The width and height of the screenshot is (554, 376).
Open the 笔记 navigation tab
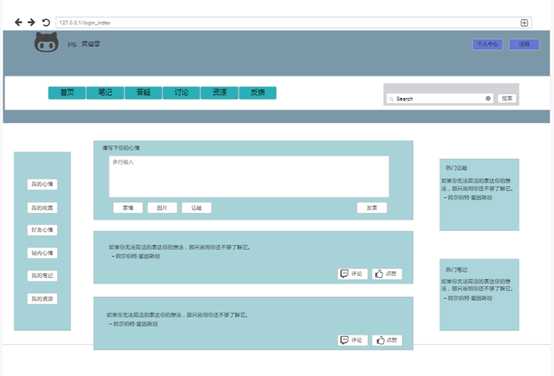click(105, 93)
